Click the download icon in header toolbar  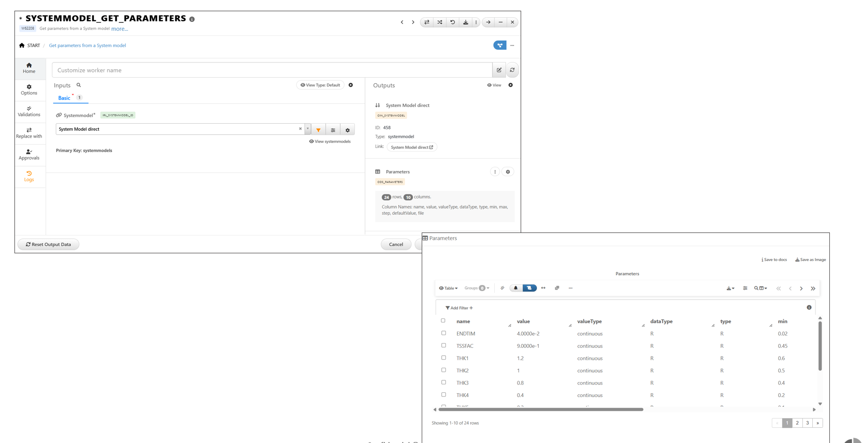(465, 22)
